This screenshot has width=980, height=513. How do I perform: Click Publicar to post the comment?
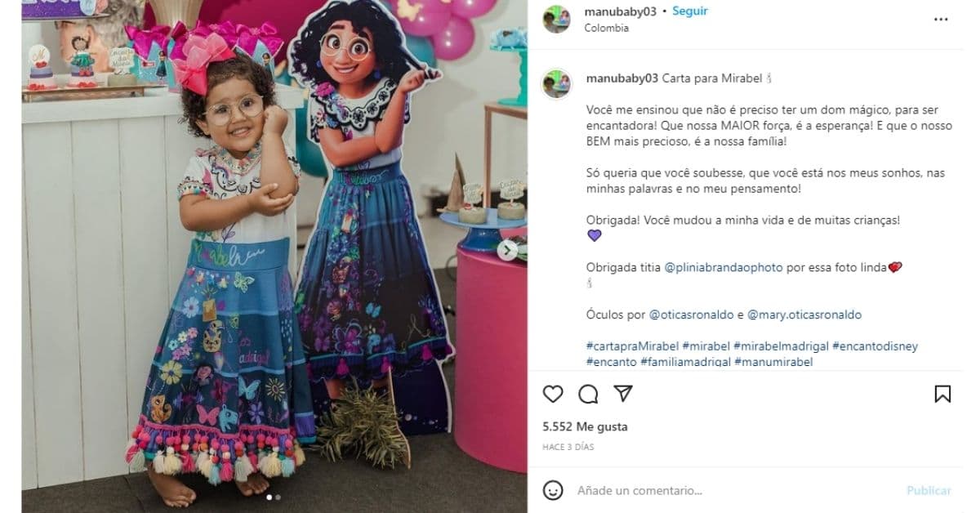pyautogui.click(x=929, y=491)
